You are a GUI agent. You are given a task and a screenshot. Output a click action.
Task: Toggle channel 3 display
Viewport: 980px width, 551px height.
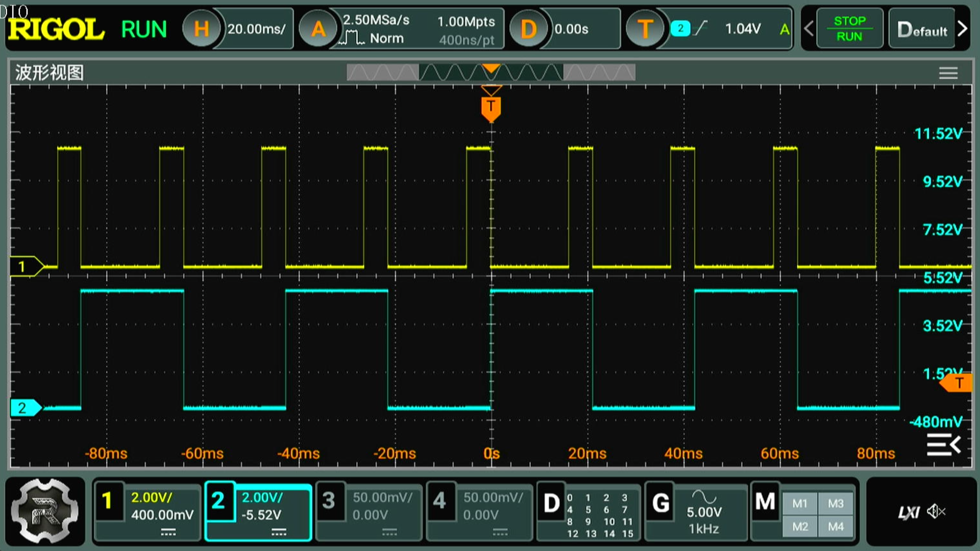[329, 501]
